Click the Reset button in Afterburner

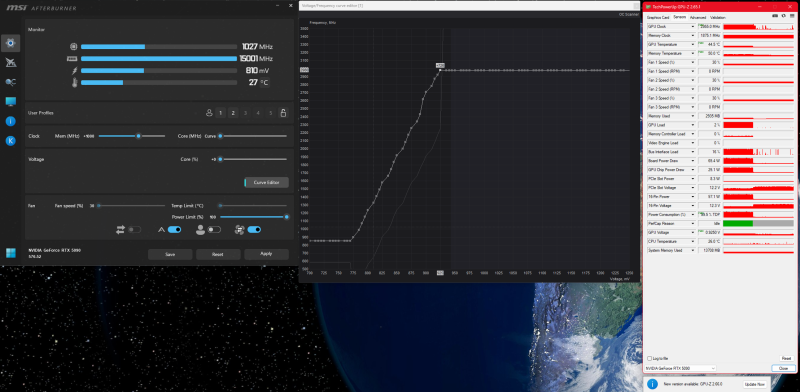pyautogui.click(x=218, y=254)
